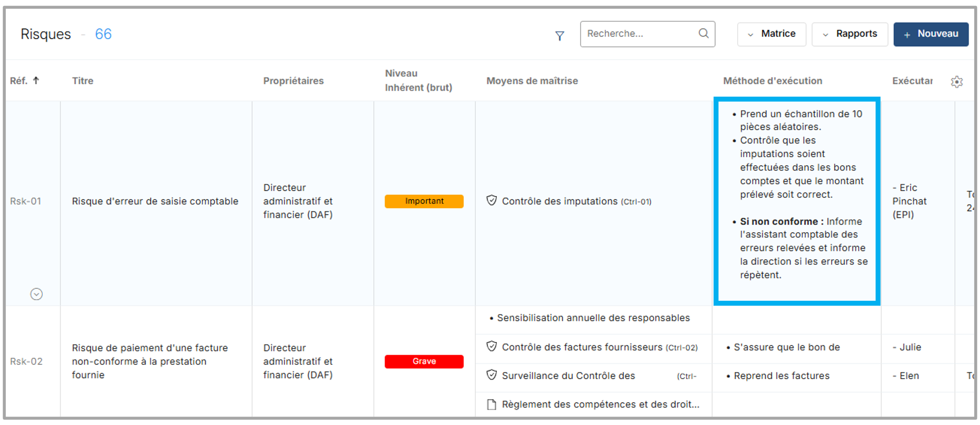
Task: Open the Rsk-02 reference link
Action: coord(26,361)
